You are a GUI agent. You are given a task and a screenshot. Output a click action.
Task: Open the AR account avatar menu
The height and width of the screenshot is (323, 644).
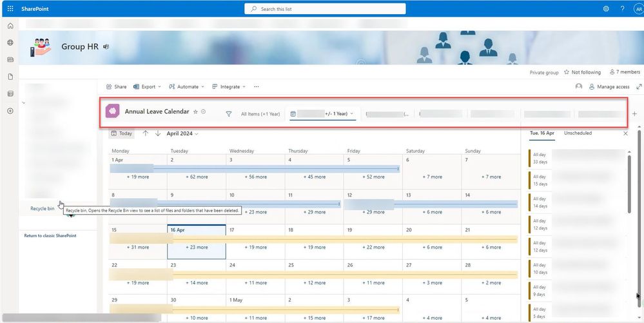(x=639, y=8)
